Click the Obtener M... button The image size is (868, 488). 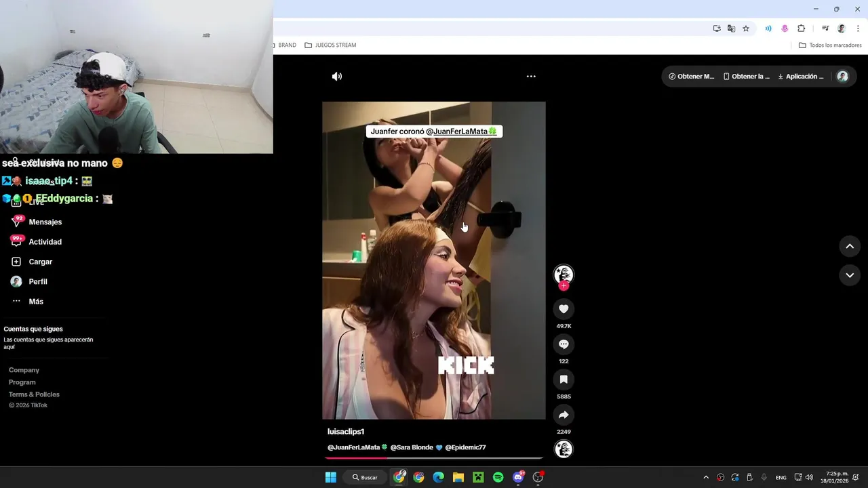(691, 77)
